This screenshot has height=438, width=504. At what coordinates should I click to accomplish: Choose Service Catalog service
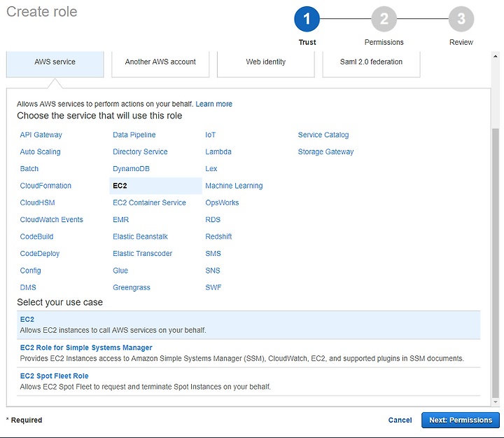(323, 135)
